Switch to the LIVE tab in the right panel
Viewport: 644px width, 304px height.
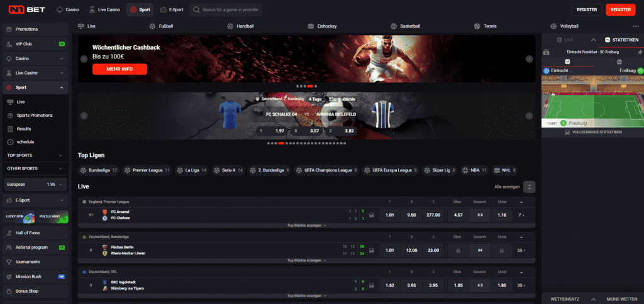pyautogui.click(x=565, y=40)
